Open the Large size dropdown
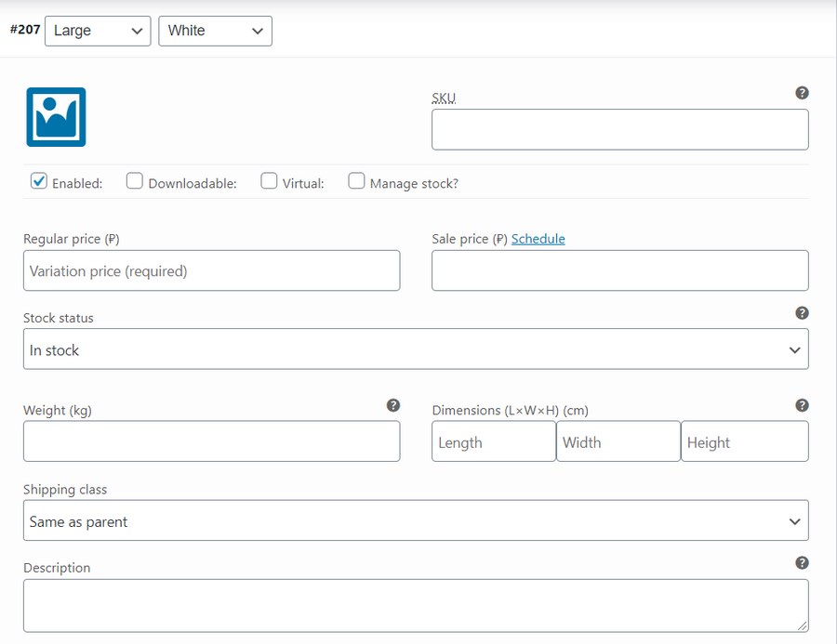This screenshot has height=644, width=837. 98,31
